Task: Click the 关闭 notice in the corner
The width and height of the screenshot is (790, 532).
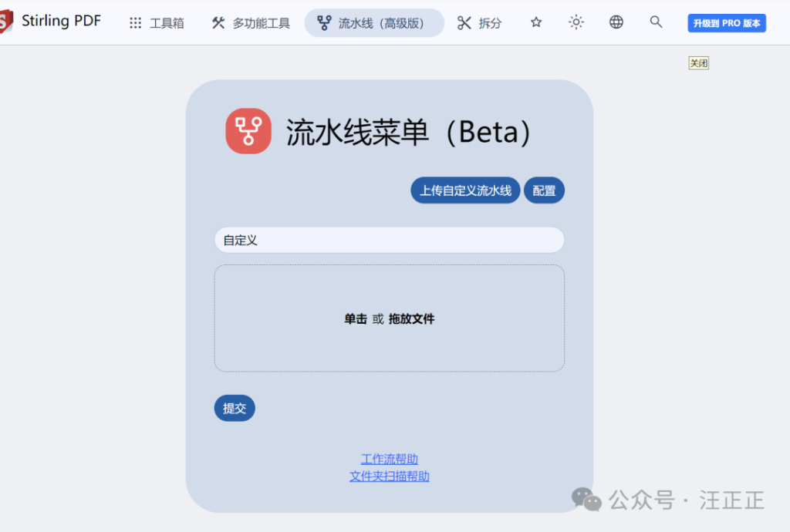Action: click(x=698, y=62)
